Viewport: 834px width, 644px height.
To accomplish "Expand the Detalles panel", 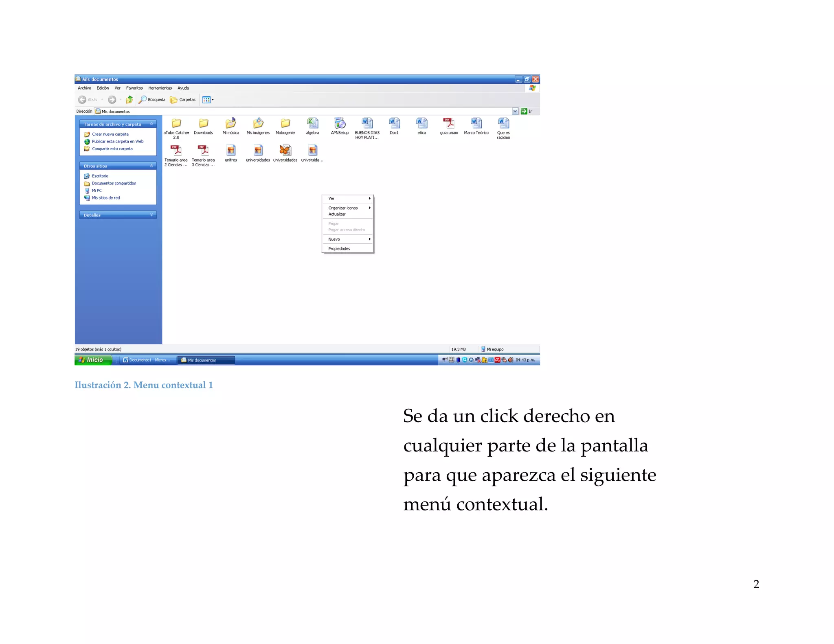I will point(151,215).
